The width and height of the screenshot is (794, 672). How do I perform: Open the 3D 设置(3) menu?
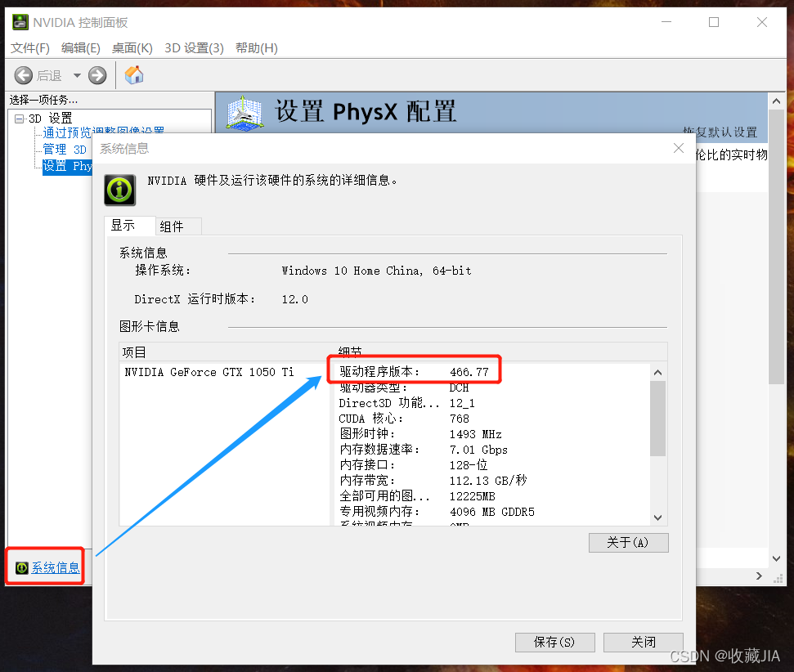pos(194,48)
